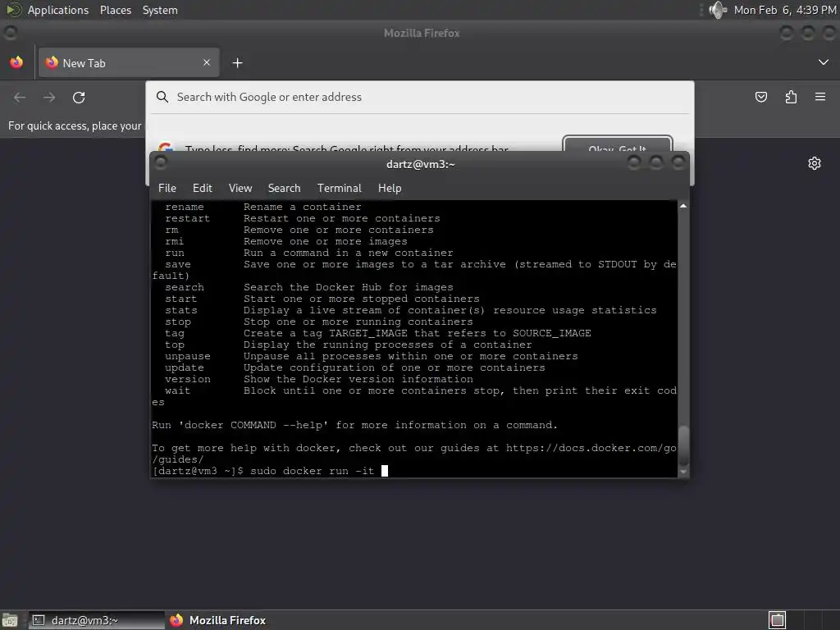Click the Firefox forward arrow
Screen dimensions: 840x630
tap(49, 98)
